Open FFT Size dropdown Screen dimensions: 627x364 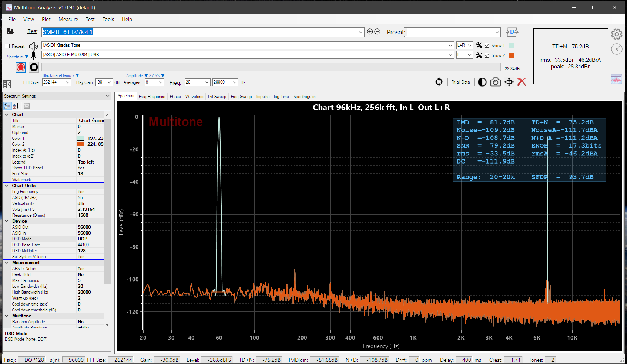[x=68, y=82]
